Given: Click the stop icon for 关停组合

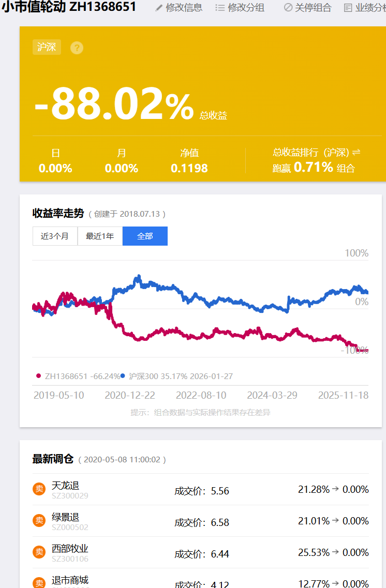Looking at the screenshot, I should pyautogui.click(x=288, y=8).
